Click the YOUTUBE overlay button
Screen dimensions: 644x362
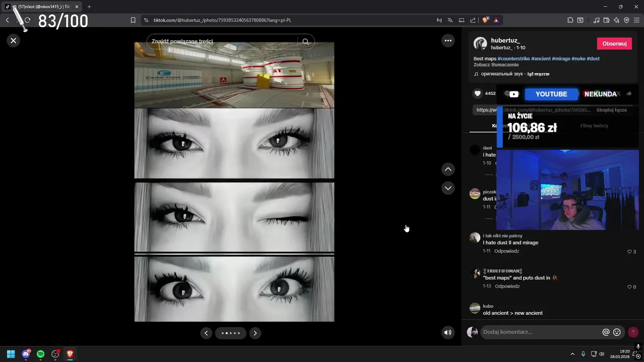551,94
